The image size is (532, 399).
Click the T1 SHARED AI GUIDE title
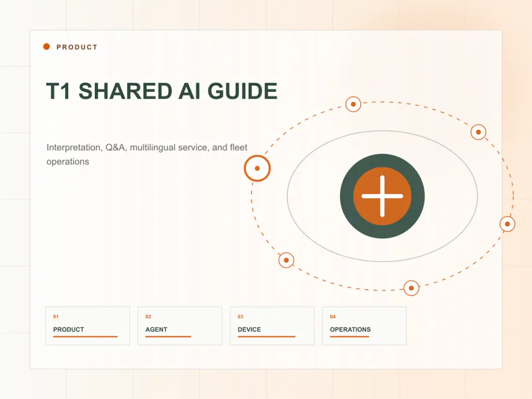(x=162, y=91)
